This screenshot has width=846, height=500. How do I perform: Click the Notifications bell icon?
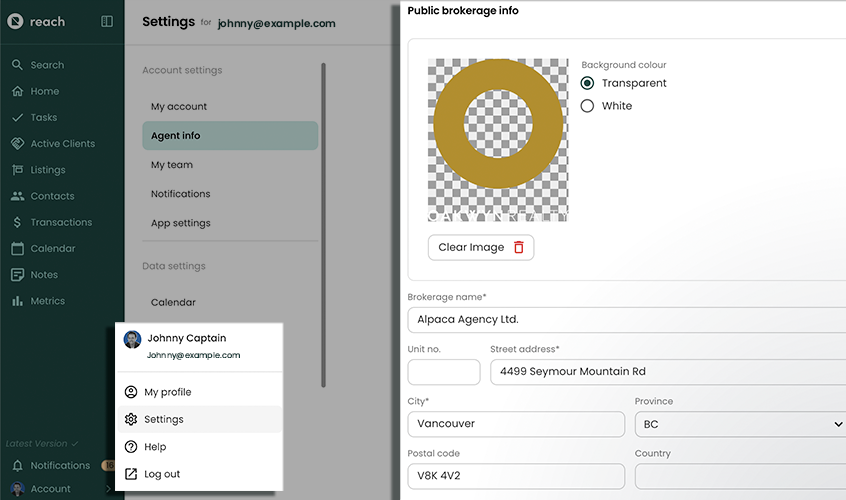[17, 465]
